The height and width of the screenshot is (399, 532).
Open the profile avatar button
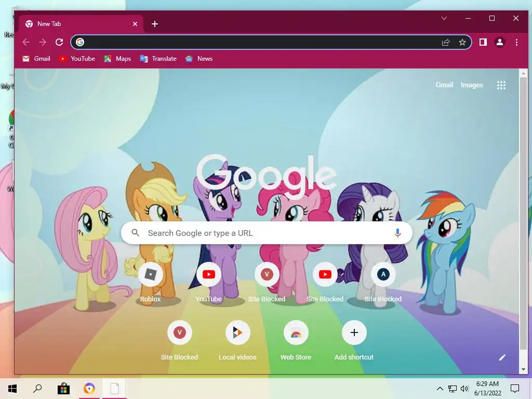tap(500, 42)
